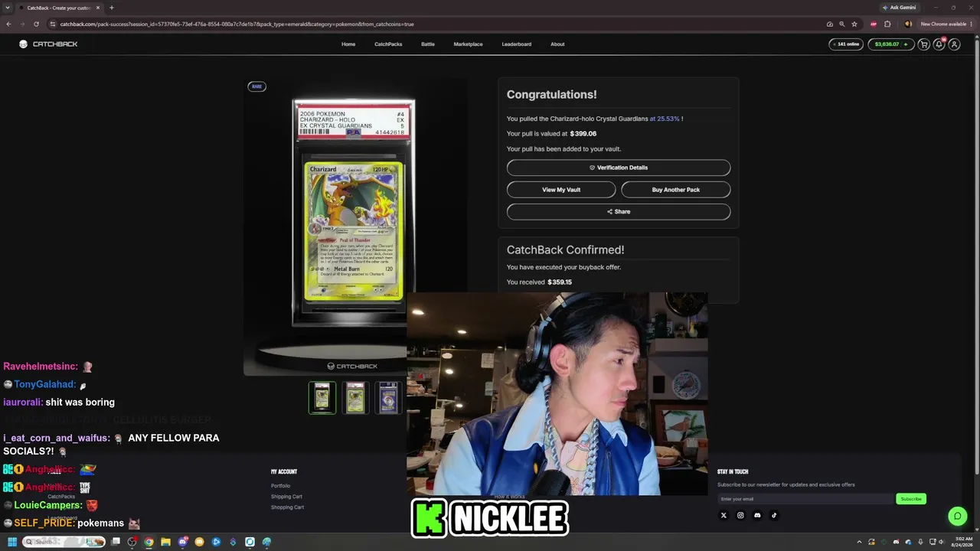Viewport: 980px width, 551px height.
Task: Visit CatchBack's X social page
Action: [x=724, y=515]
